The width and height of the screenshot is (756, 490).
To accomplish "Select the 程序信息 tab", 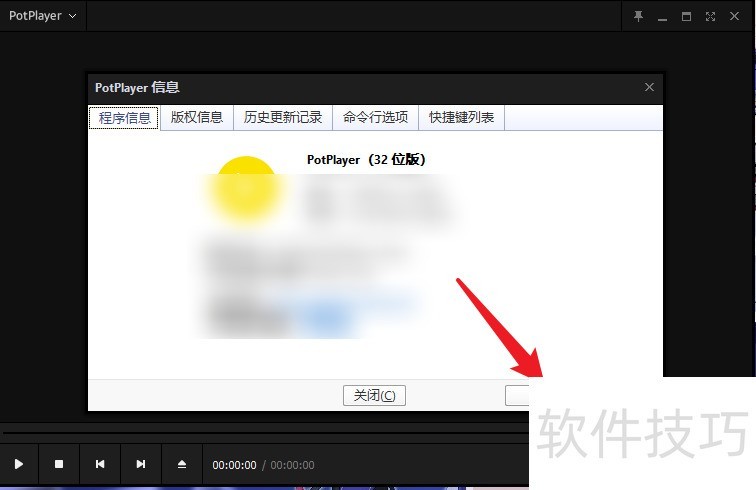I will click(x=124, y=118).
